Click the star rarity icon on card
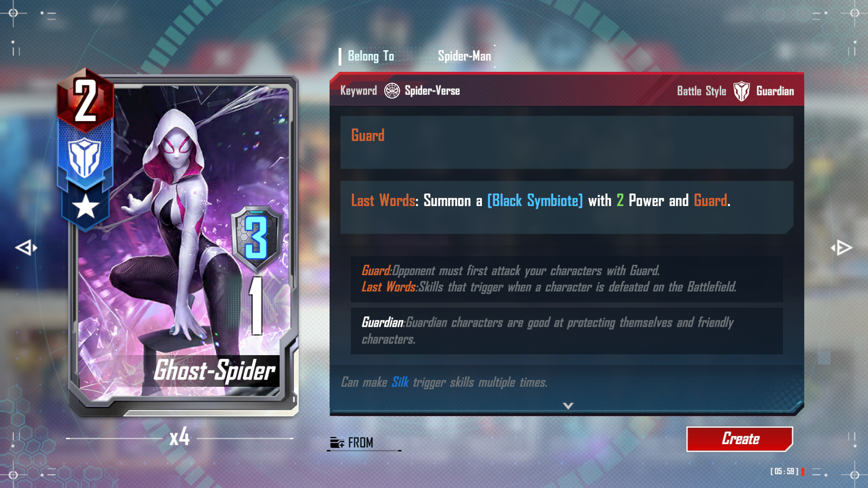 click(85, 206)
